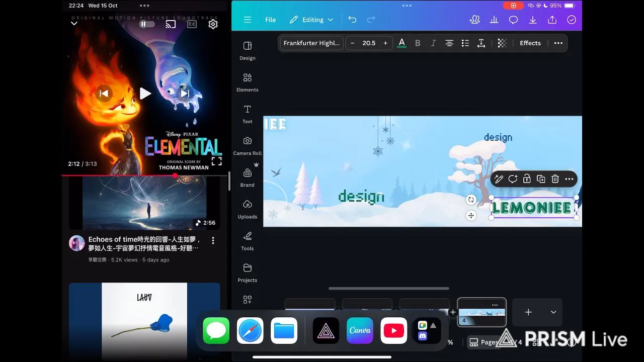The height and width of the screenshot is (362, 644).
Task: Open Magic Write from floating toolbar
Action: [499, 179]
